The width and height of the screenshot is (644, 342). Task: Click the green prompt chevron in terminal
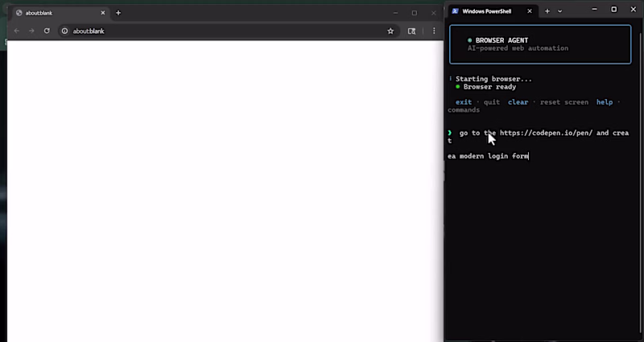point(450,133)
